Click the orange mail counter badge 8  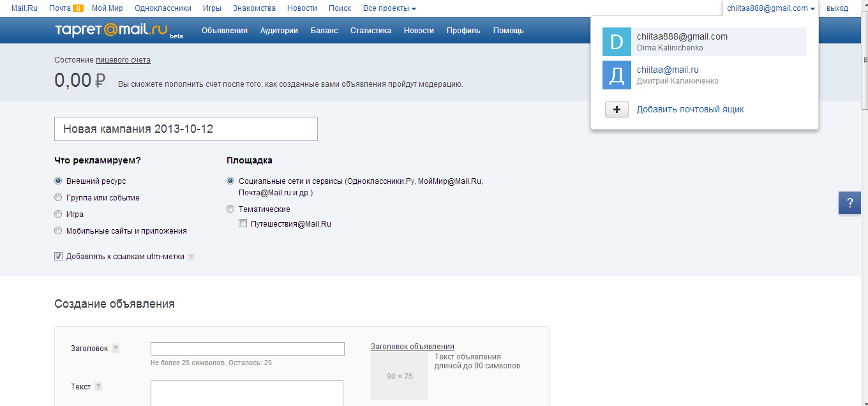[78, 8]
